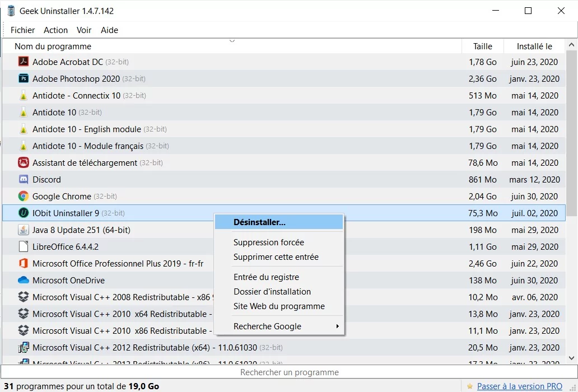The width and height of the screenshot is (578, 392).
Task: Select Entrée du registre menu entry
Action: click(x=279, y=277)
